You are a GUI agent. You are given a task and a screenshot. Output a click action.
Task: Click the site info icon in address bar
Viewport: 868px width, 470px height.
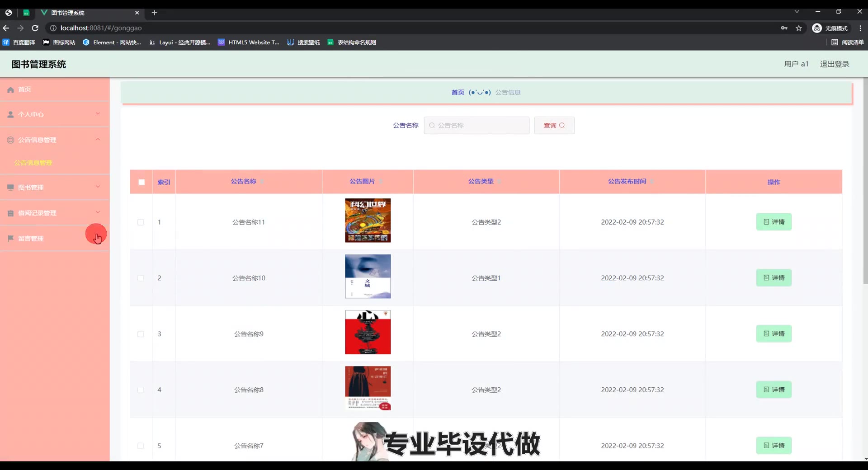click(53, 28)
